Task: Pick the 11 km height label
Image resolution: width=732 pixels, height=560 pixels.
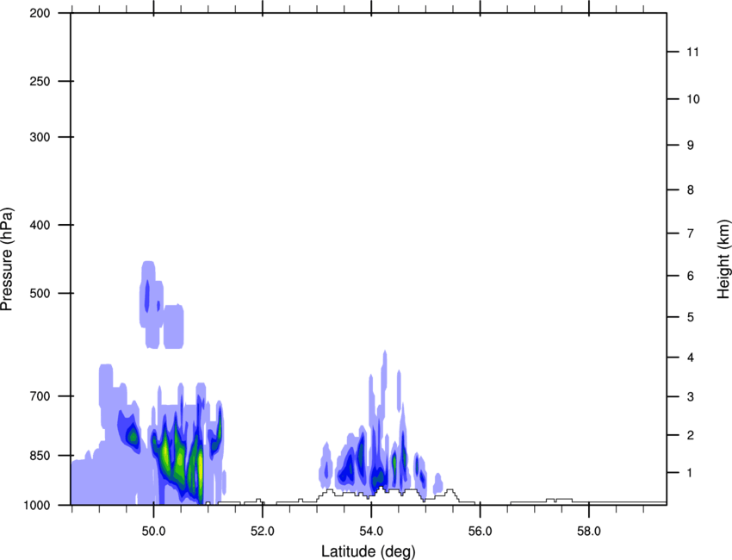Action: pos(693,52)
